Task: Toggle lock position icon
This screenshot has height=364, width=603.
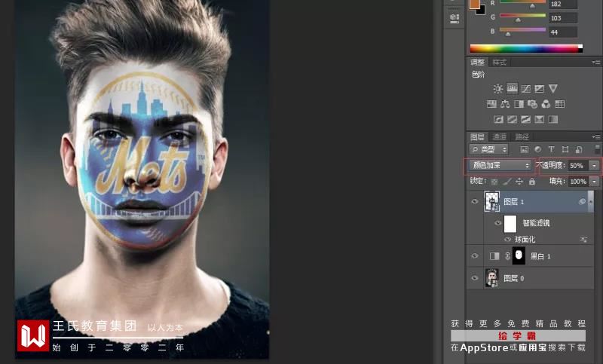Action: [519, 182]
